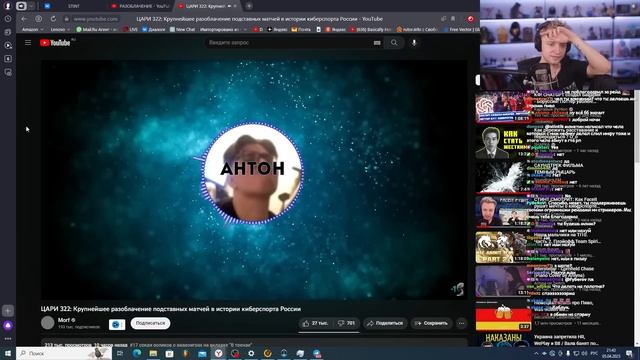Click the red extension icon at toolbar end
Image resolution: width=640 pixels, height=360 pixels.
(x=471, y=19)
